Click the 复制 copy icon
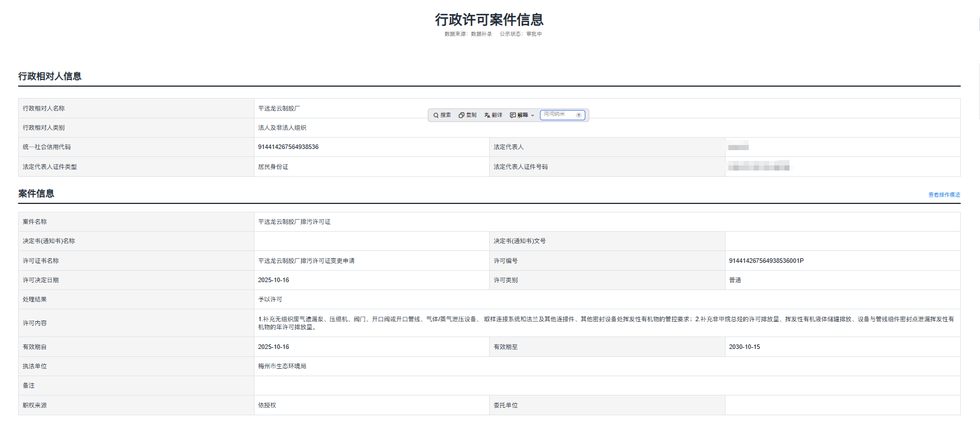This screenshot has width=980, height=426. 461,116
